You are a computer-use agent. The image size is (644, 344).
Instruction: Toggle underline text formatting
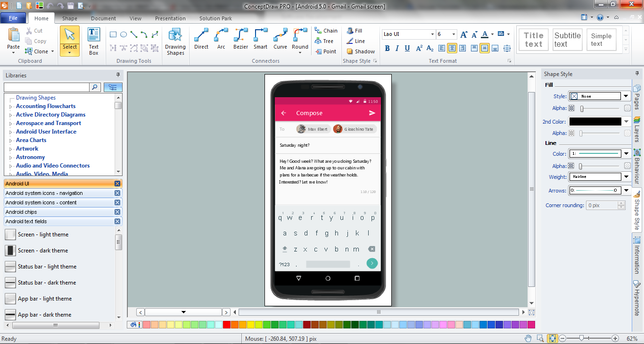(x=407, y=48)
